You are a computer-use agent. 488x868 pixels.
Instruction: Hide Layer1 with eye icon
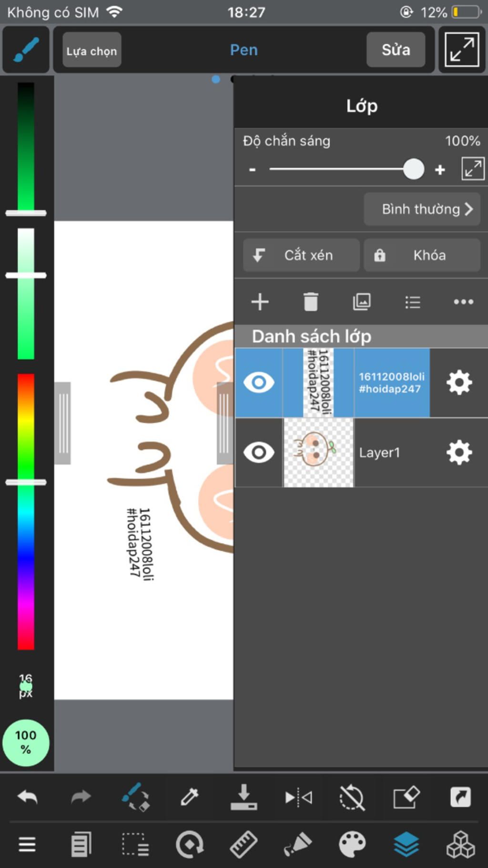coord(259,452)
